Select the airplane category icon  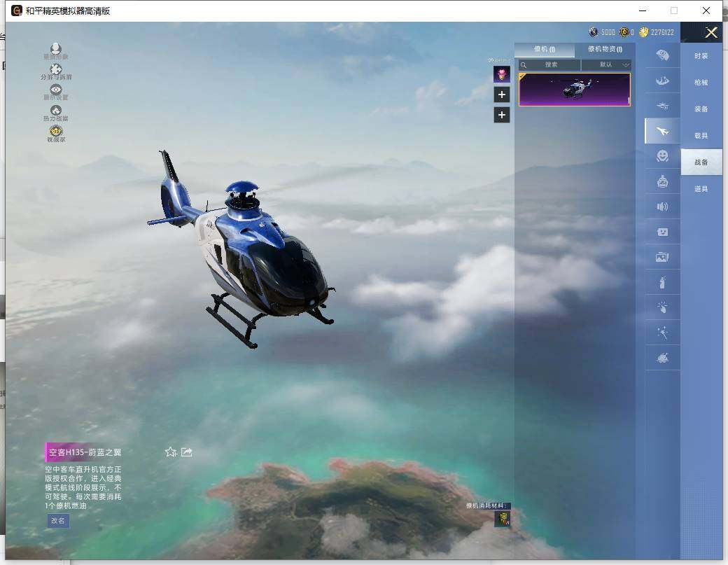662,132
